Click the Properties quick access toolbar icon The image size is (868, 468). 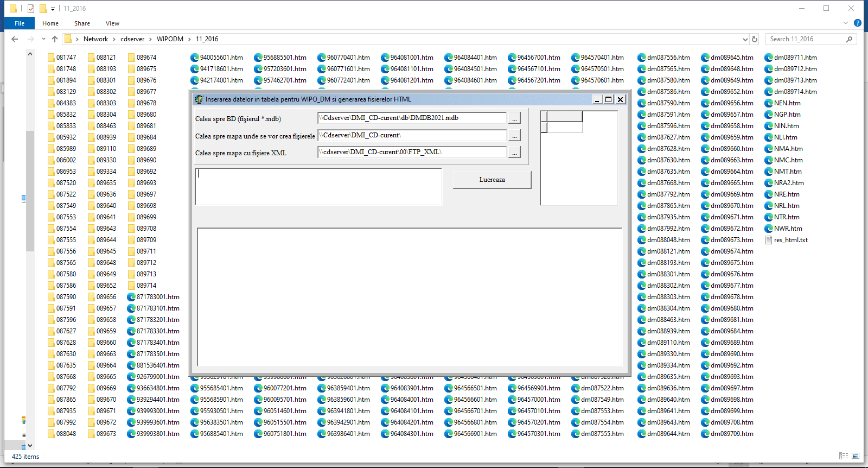click(31, 9)
